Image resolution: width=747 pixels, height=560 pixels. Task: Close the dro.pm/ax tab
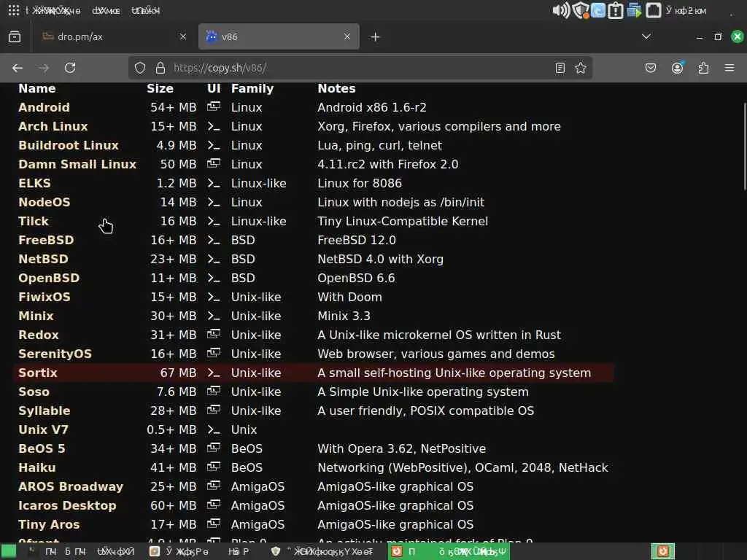point(183,36)
